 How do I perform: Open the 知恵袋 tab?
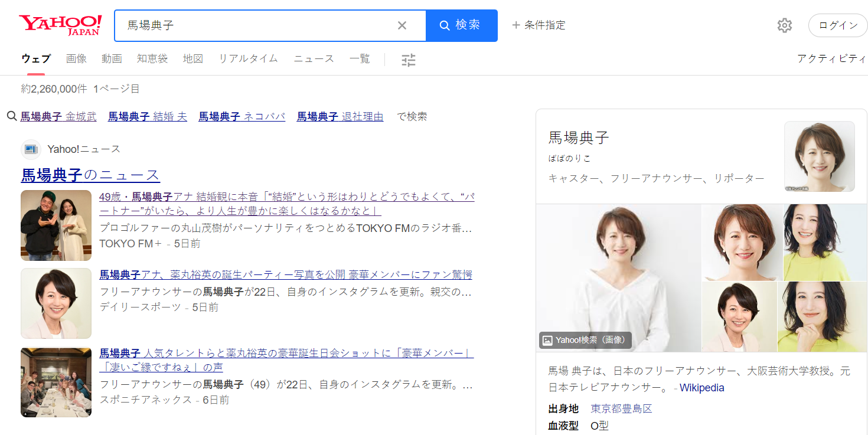[152, 58]
